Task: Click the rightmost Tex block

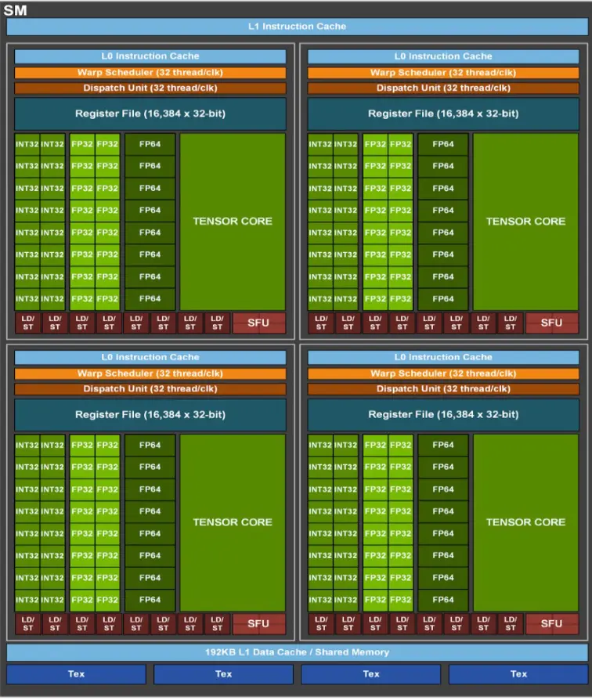Action: pos(518,674)
